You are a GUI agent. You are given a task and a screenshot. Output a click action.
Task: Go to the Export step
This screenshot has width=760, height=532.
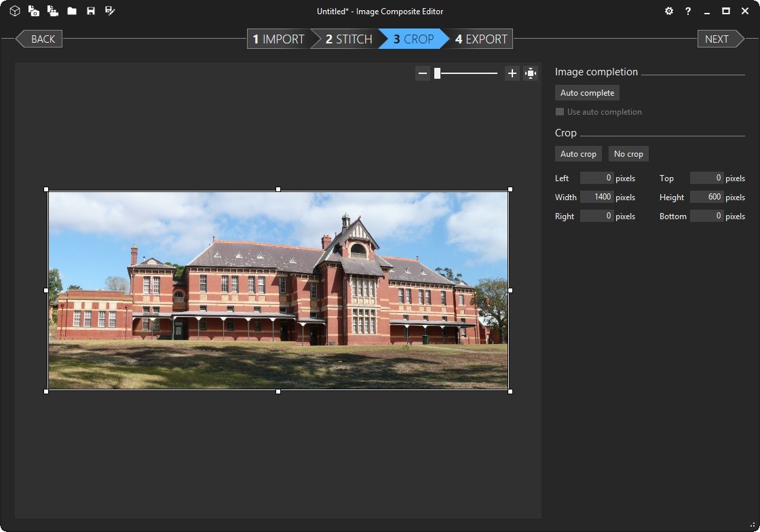[x=483, y=39]
